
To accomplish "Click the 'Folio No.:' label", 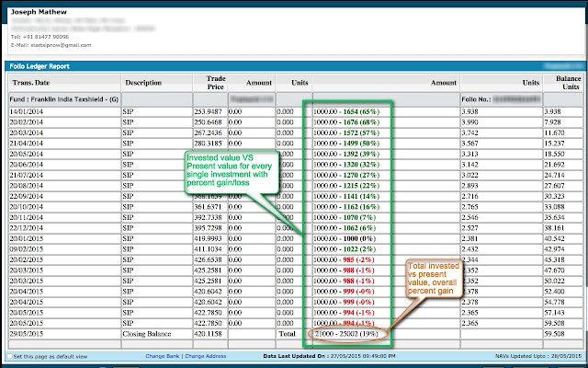I will tap(476, 100).
